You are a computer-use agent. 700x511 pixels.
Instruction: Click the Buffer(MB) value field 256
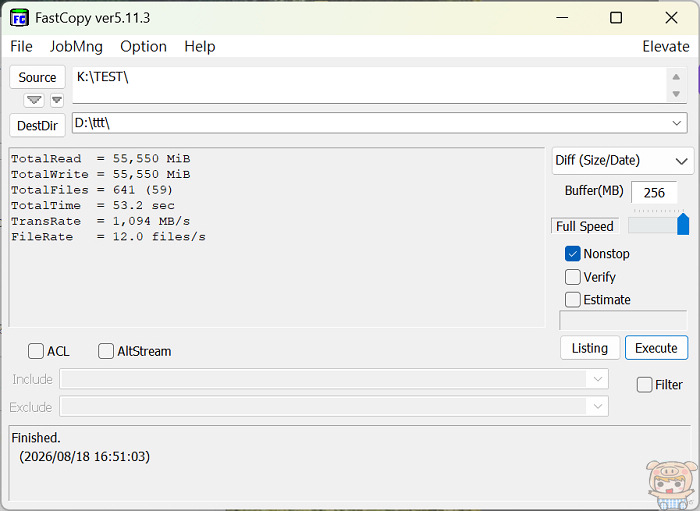(654, 193)
